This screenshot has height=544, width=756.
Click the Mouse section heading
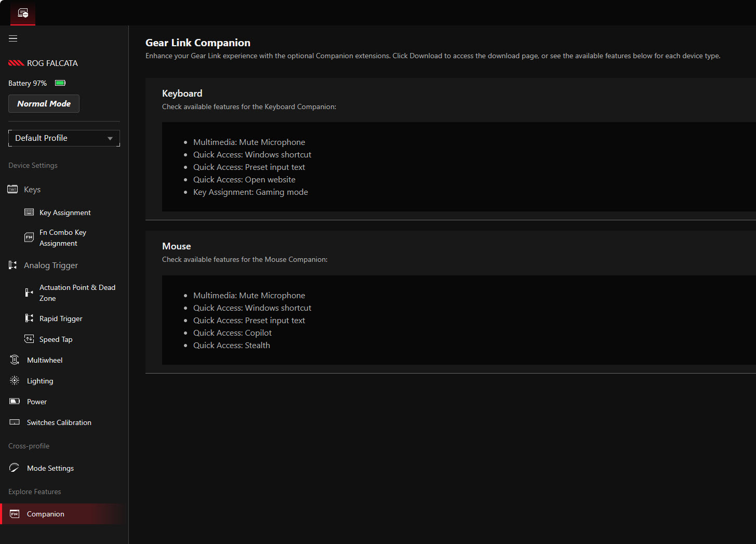click(177, 246)
